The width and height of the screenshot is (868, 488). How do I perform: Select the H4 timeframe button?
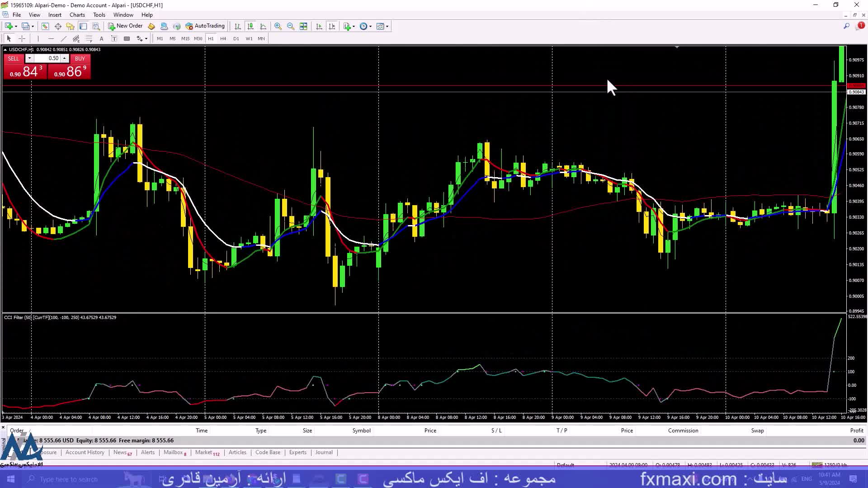click(x=223, y=39)
